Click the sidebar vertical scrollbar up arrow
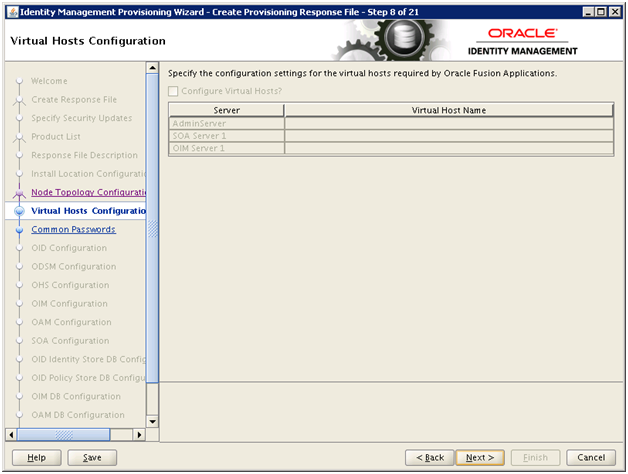This screenshot has width=628, height=474. (152, 68)
